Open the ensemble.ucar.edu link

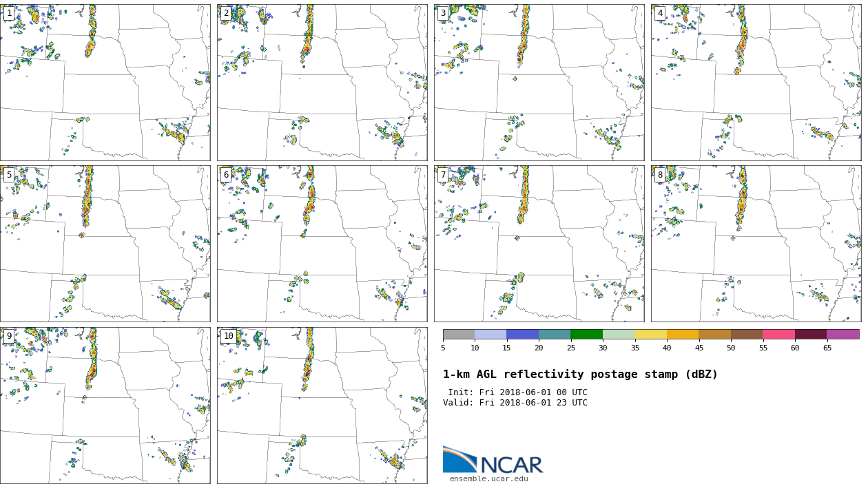pyautogui.click(x=488, y=479)
